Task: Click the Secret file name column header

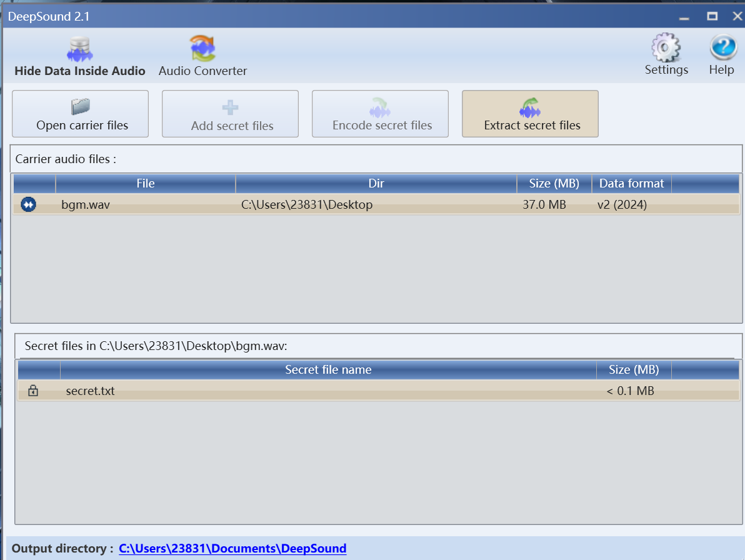Action: click(x=328, y=369)
